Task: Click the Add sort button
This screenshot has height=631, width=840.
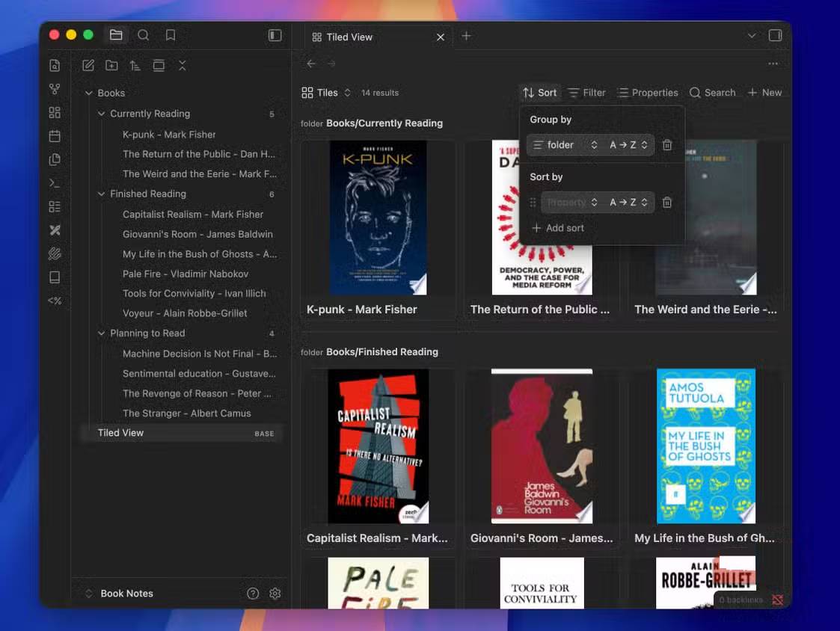Action: [x=557, y=228]
